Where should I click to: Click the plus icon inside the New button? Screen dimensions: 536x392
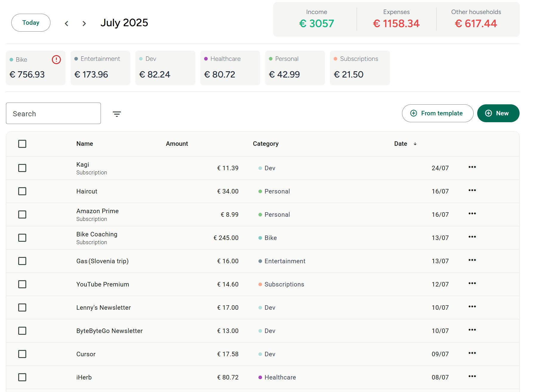(488, 113)
